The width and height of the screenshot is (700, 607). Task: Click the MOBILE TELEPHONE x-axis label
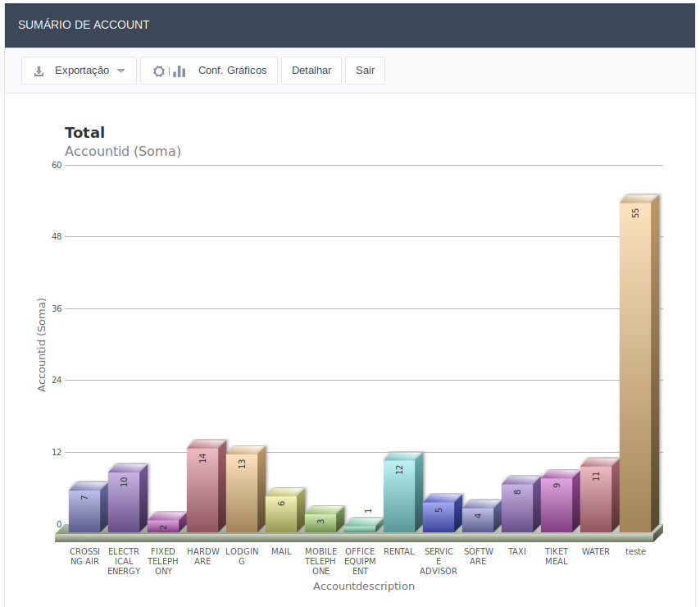320,561
